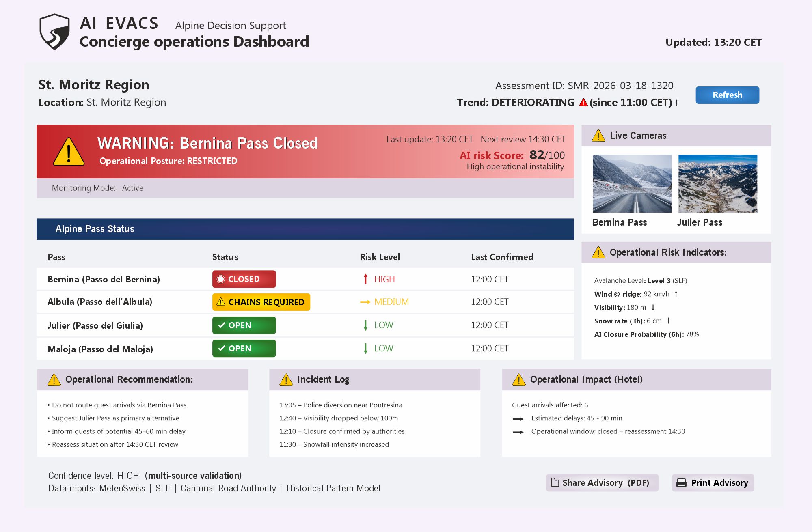Click the Last Confirmed column header
The width and height of the screenshot is (812, 532).
pos(502,257)
